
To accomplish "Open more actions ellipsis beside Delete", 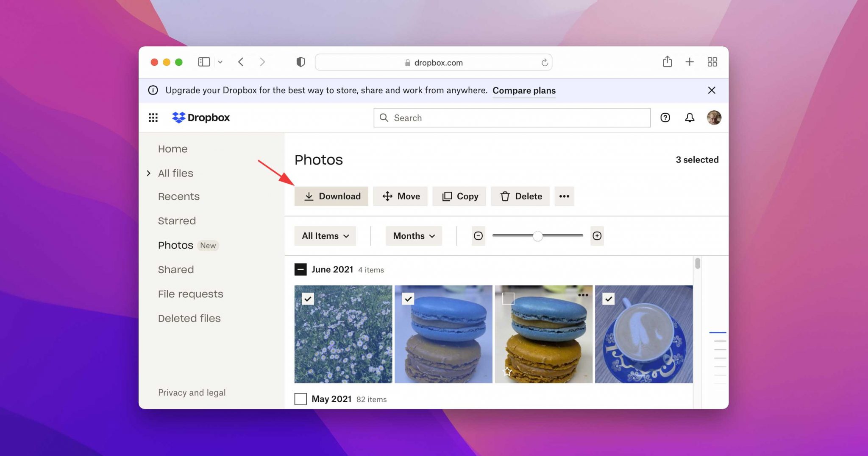I will [564, 196].
